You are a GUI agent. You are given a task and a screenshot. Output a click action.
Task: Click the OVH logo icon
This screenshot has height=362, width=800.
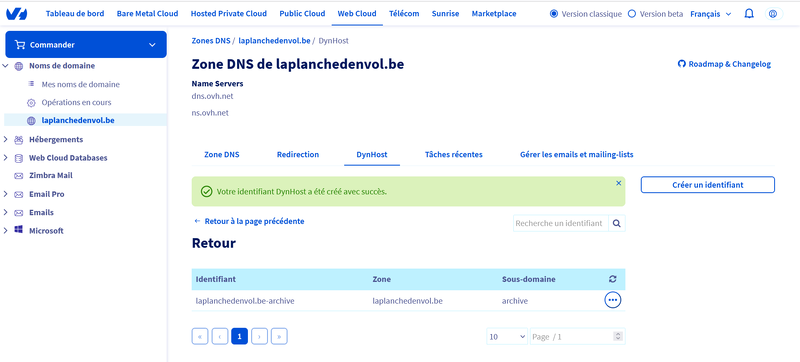point(17,14)
